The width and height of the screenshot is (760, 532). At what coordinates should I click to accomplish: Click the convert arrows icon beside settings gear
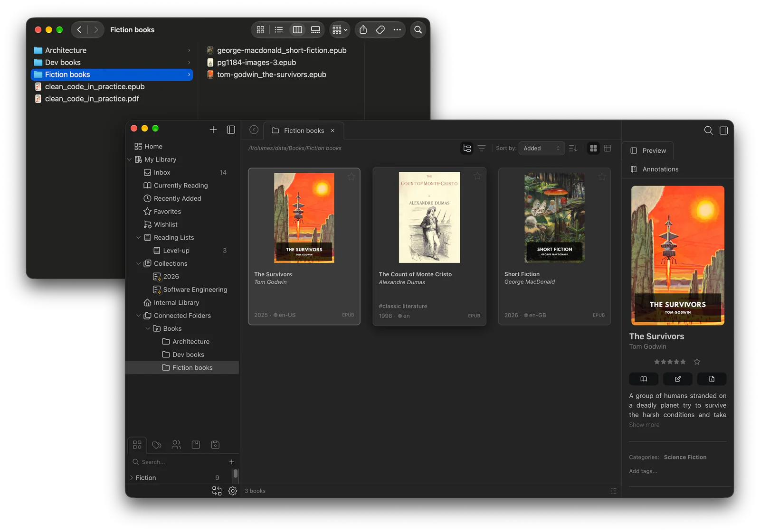click(217, 491)
